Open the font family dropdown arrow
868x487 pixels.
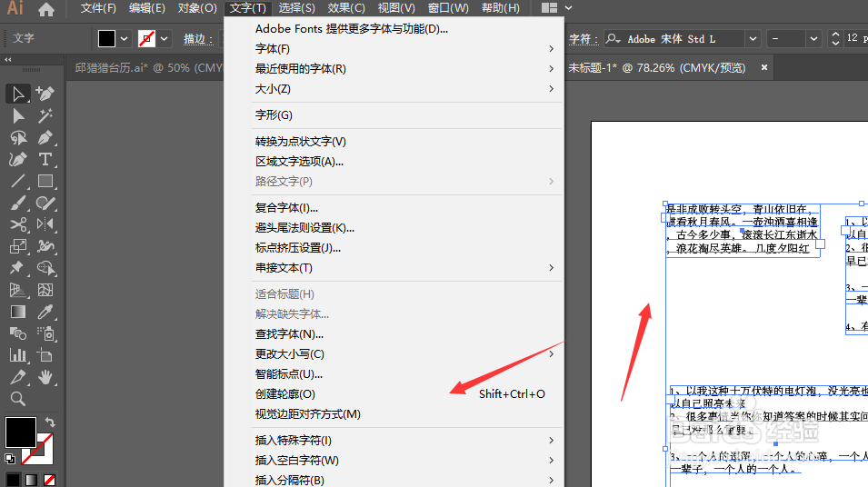pyautogui.click(x=753, y=39)
